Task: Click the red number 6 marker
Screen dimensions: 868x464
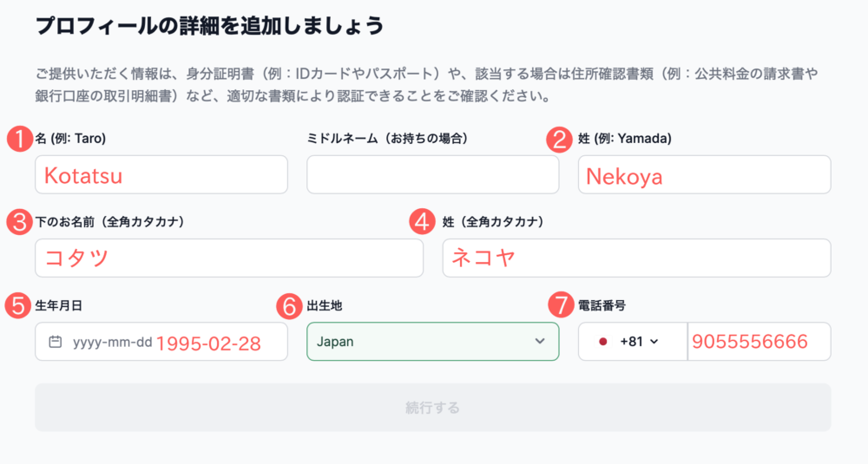Action: click(290, 306)
